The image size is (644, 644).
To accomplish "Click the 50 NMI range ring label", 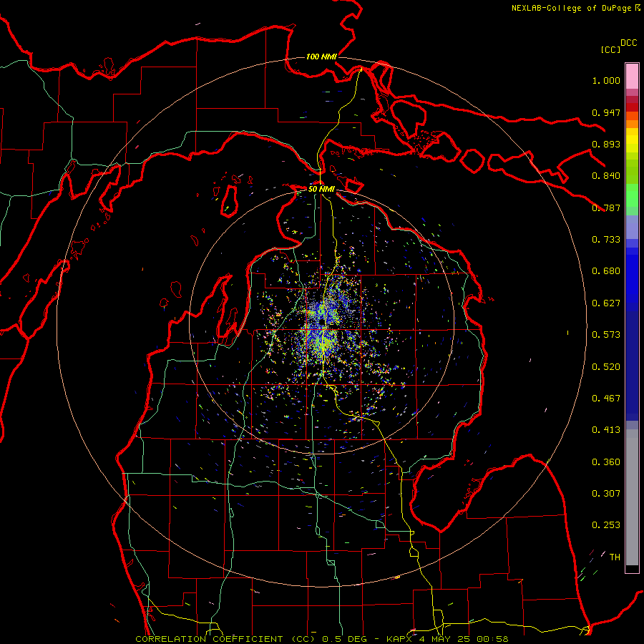I will 321,189.
